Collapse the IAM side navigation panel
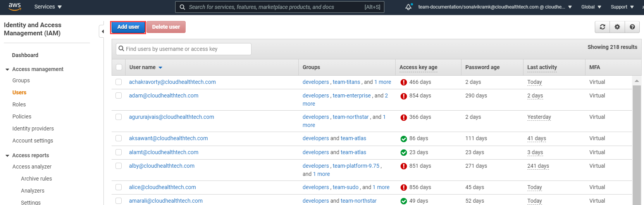Viewport: 644px width, 205px height. pyautogui.click(x=102, y=31)
